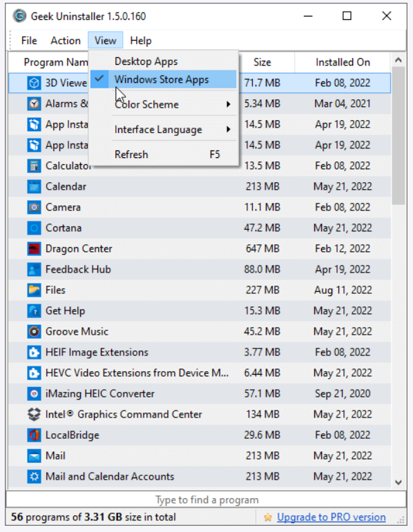Click the Files folder icon
The image size is (413, 532).
(34, 290)
